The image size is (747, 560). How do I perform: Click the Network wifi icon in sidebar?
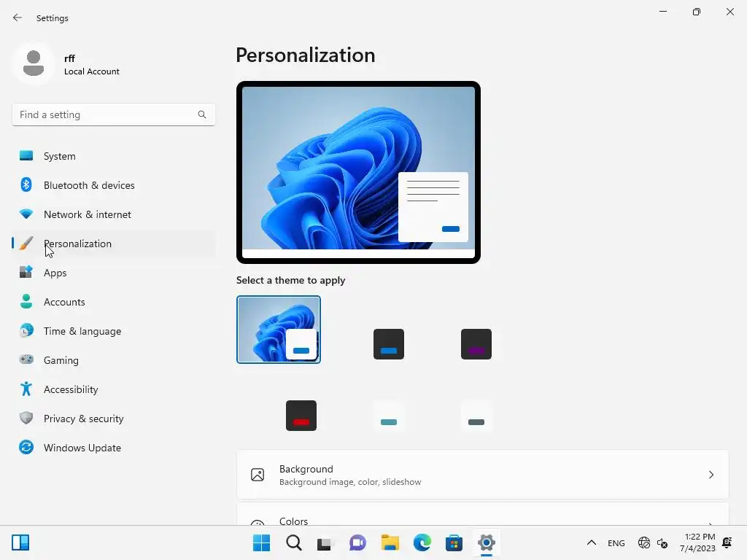[26, 214]
